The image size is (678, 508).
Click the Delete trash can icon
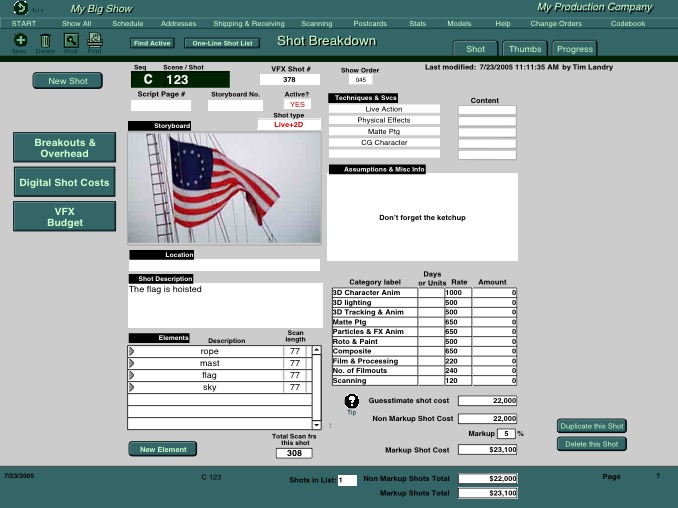point(45,40)
